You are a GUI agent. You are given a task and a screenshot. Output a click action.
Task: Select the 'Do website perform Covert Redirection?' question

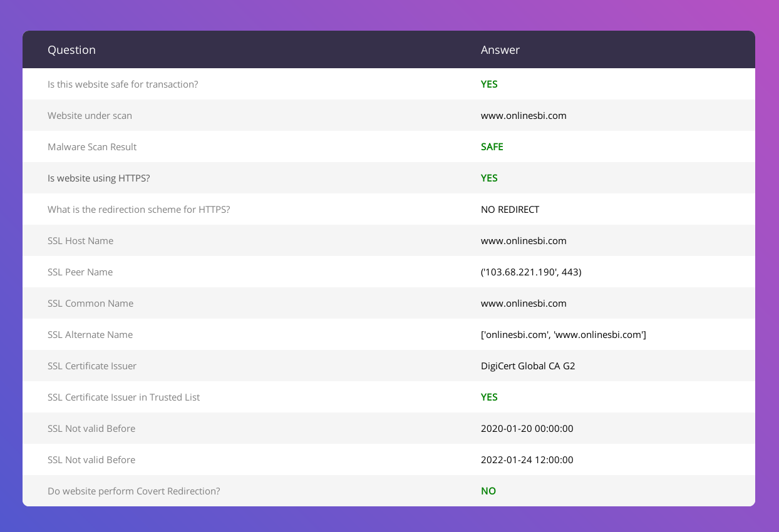[x=134, y=491]
